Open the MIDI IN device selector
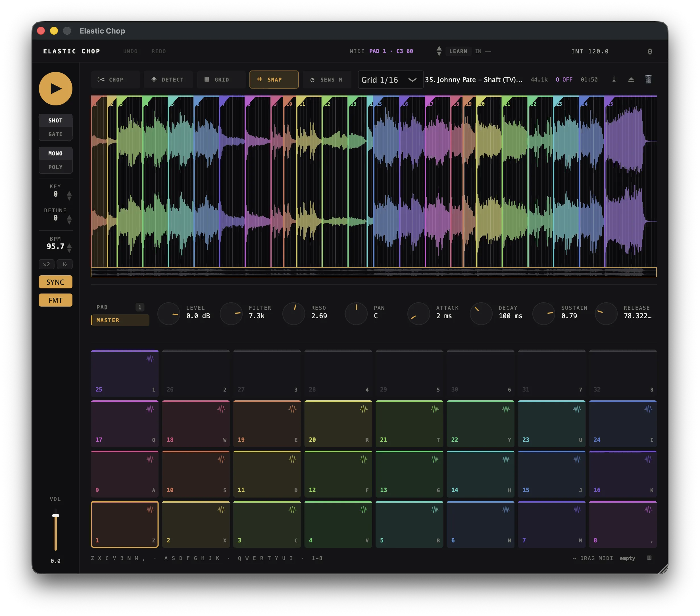 click(483, 51)
